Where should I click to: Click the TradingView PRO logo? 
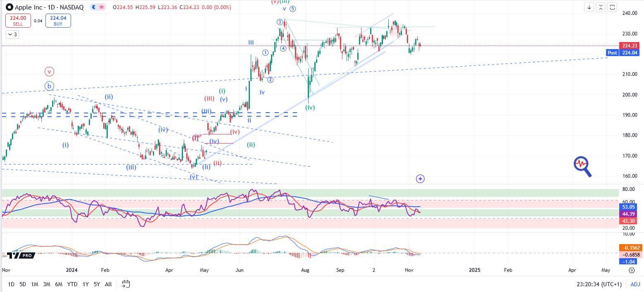(20, 255)
